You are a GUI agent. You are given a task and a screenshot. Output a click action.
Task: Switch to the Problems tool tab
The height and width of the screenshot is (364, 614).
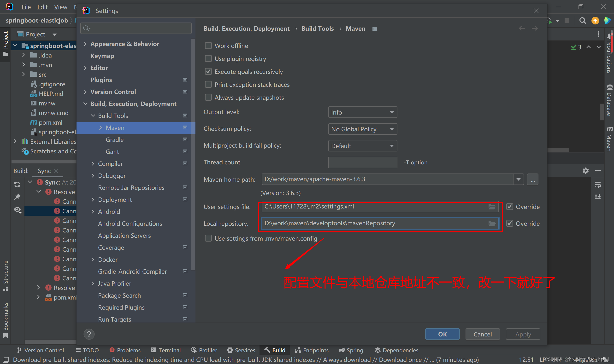(125, 350)
